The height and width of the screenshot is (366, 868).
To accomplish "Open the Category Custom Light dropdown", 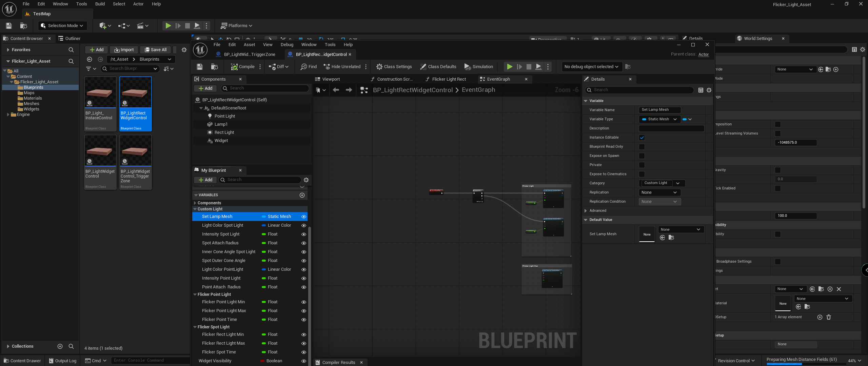I will tap(678, 183).
